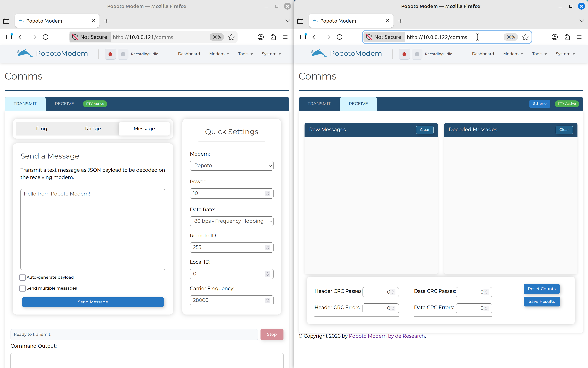Open a new tab in left Firefox window

tap(106, 21)
